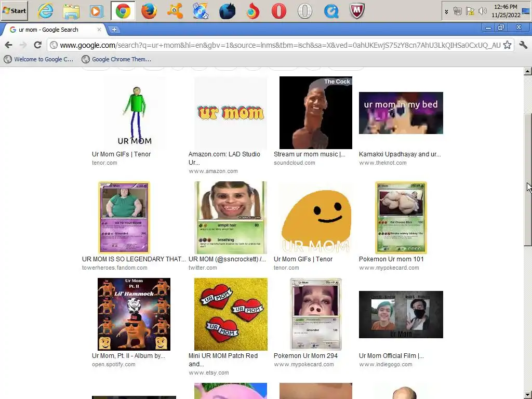This screenshot has height=399, width=532.
Task: Click the Start button
Action: pyautogui.click(x=14, y=11)
